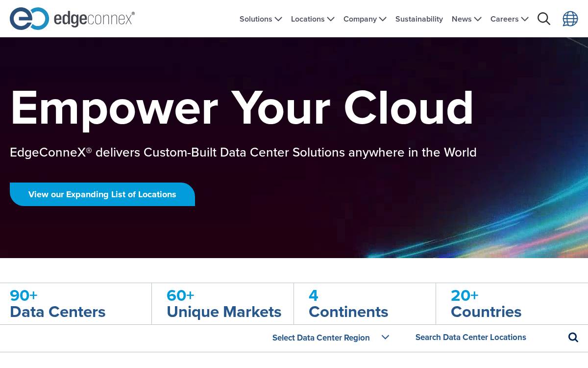
Task: Open the globe language selector
Action: coord(570,19)
